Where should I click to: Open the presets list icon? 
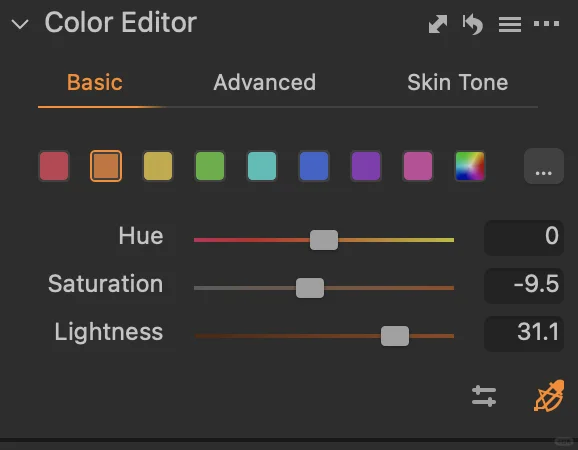[510, 24]
